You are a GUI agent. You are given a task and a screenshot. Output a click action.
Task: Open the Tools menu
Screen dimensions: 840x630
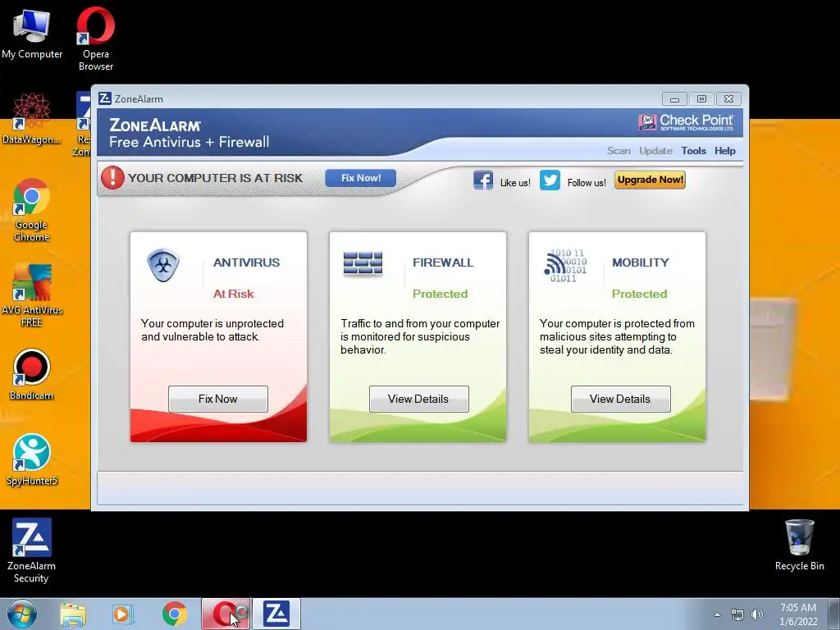694,151
